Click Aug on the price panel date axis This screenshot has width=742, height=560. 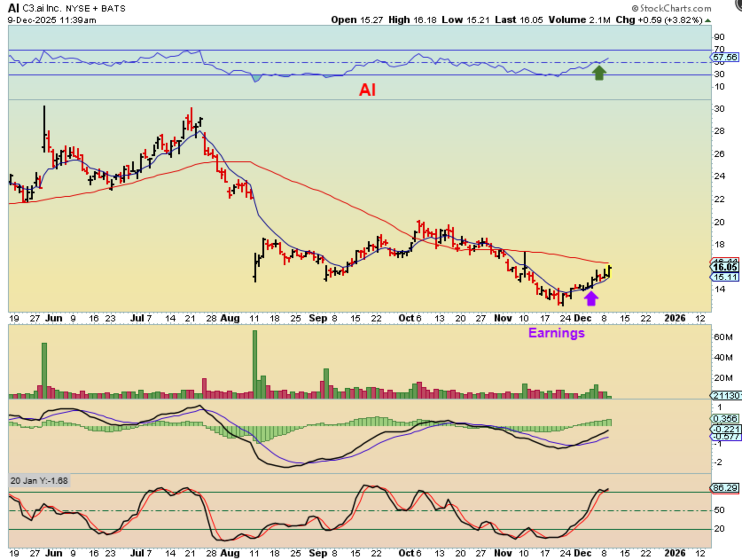(x=230, y=318)
